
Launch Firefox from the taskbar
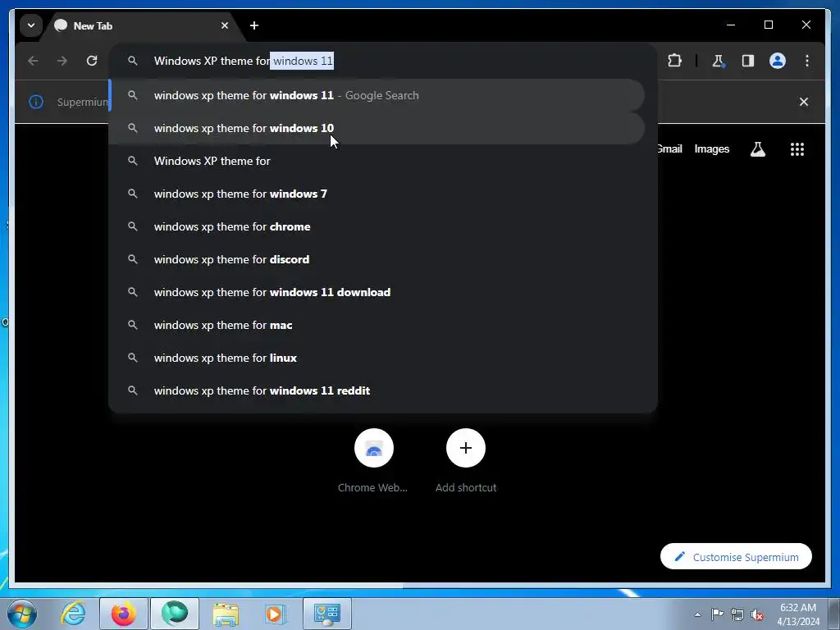coord(124,614)
